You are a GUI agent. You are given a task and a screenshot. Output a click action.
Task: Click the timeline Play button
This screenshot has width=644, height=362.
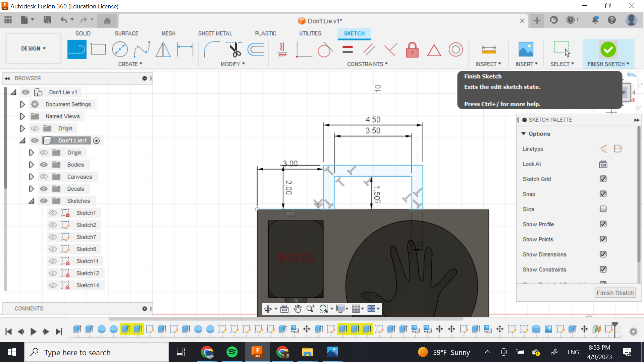coord(33,331)
